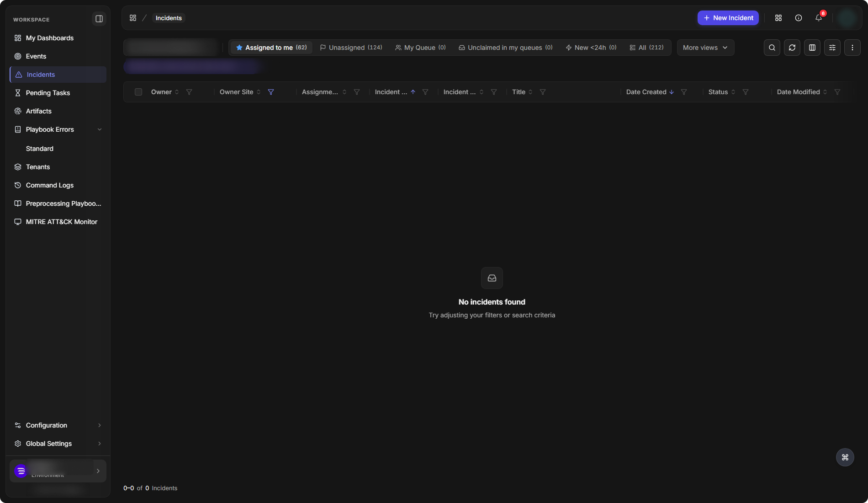Sort by Owner column header

click(165, 92)
